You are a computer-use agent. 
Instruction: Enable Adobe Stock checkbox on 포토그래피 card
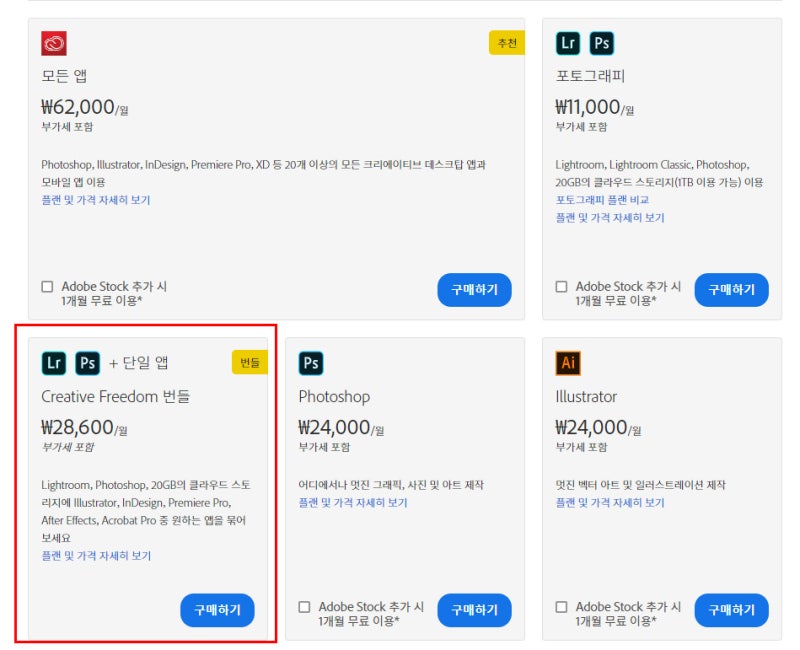pos(561,286)
